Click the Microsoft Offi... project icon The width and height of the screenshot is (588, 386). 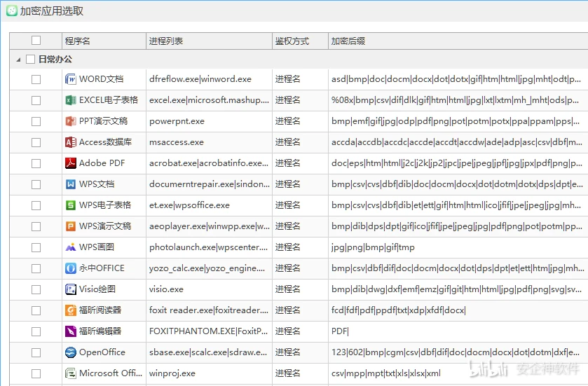coord(71,373)
